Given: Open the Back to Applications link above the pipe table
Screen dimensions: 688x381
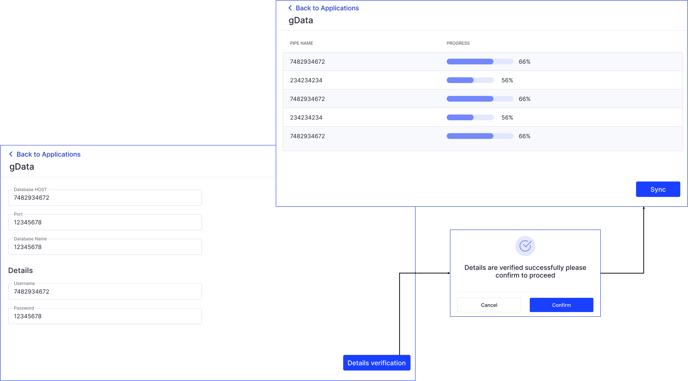Looking at the screenshot, I should point(327,8).
